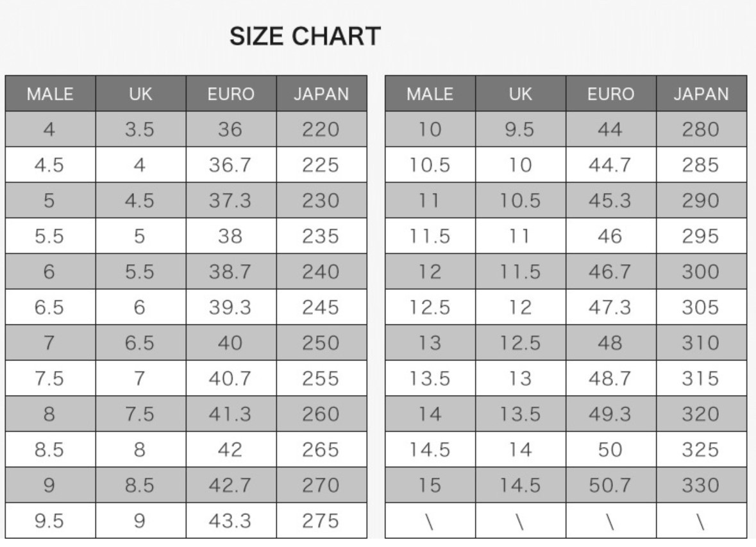Select the Japan 330 cell
Viewport: 756px width, 547px height.
click(701, 485)
